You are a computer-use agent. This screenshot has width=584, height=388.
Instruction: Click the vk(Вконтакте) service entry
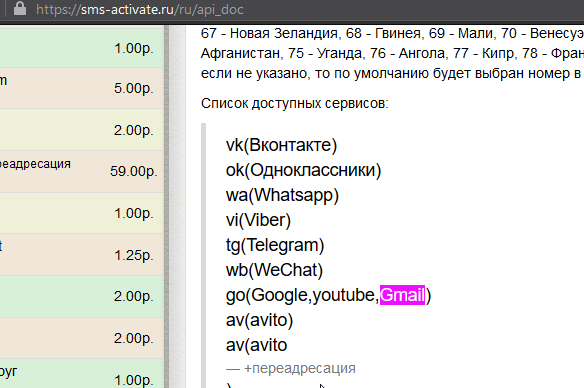(281, 145)
